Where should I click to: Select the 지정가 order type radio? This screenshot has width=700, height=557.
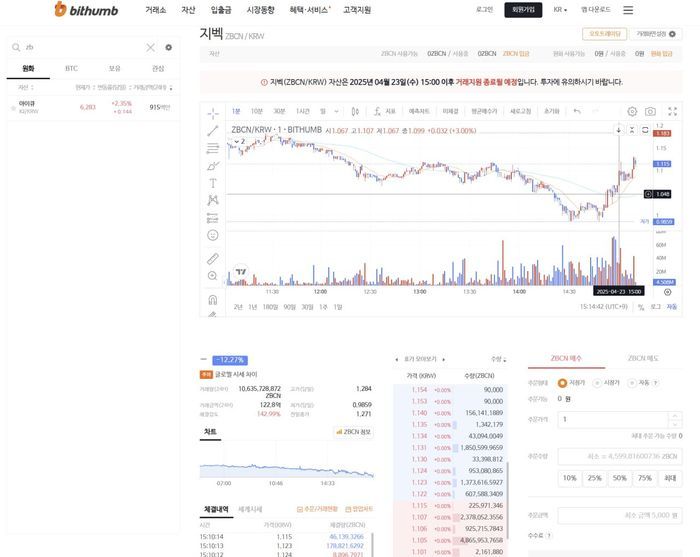point(562,383)
